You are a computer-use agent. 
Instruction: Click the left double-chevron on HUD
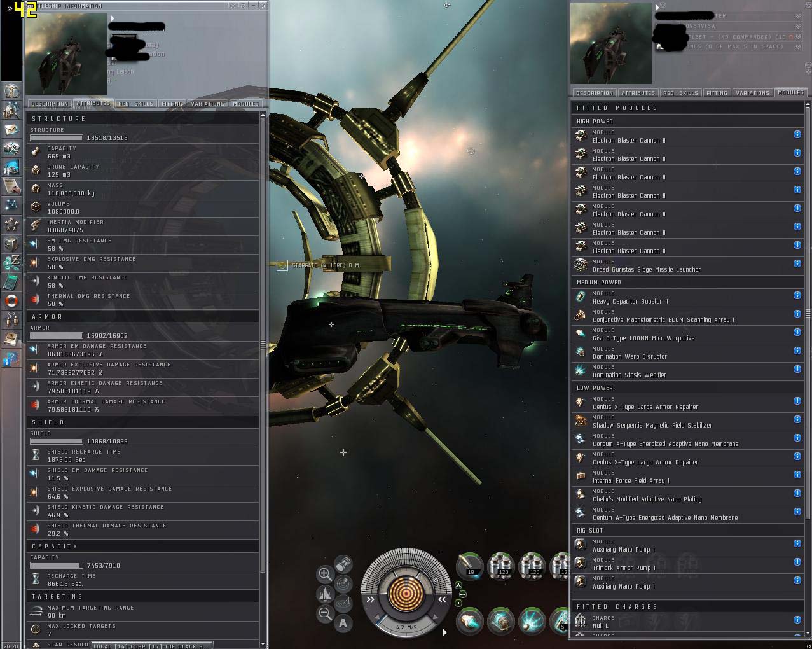[x=370, y=599]
